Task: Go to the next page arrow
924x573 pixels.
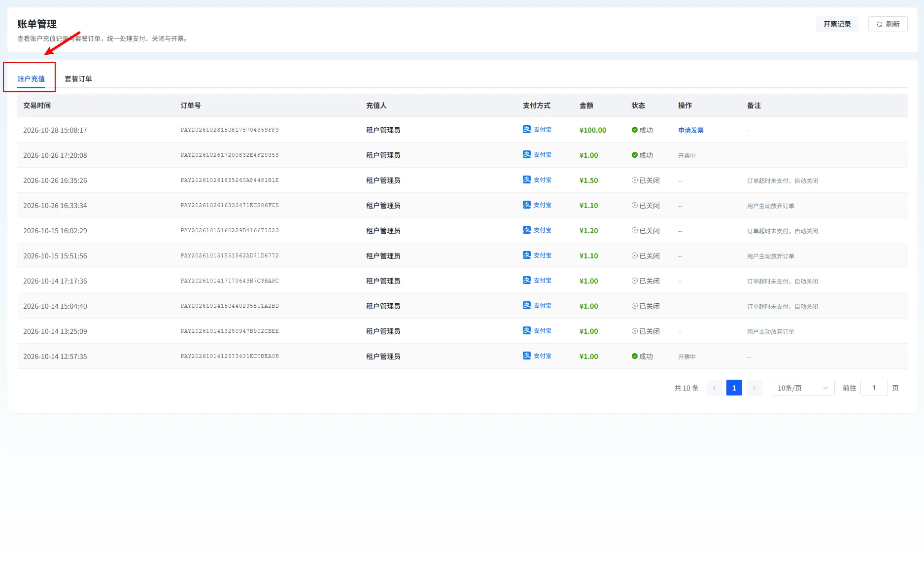Action: coord(754,388)
